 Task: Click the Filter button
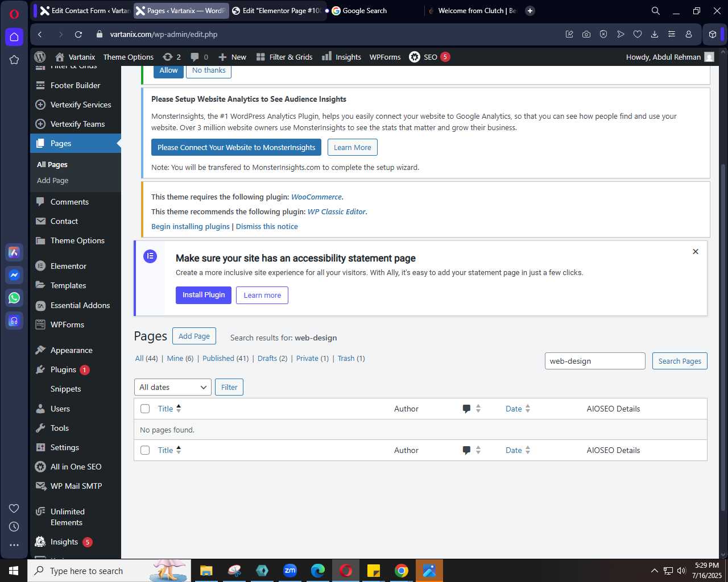229,387
